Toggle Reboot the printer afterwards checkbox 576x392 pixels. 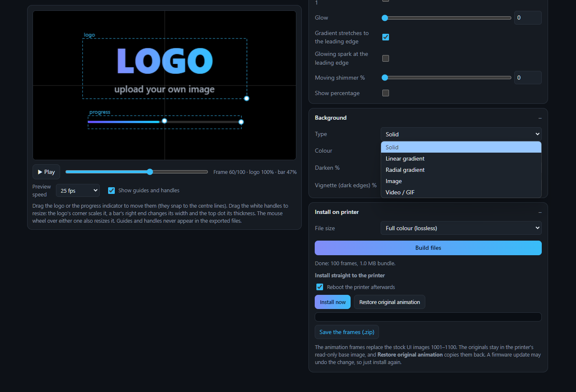click(x=320, y=287)
